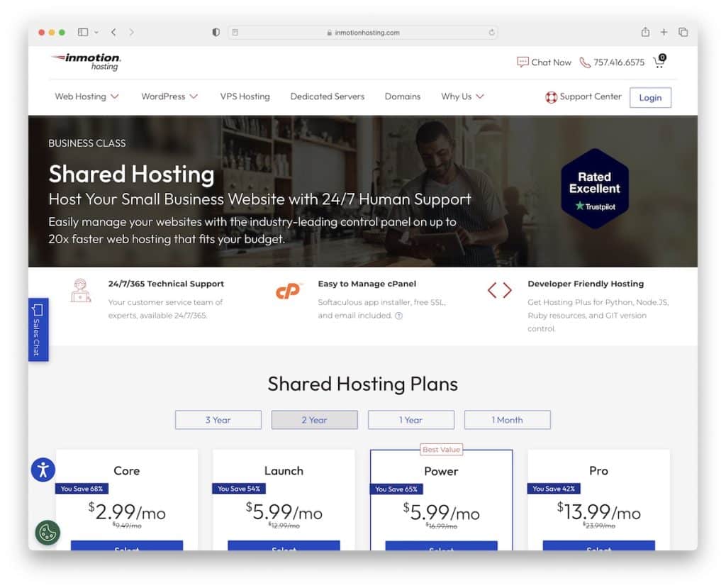Click the Best Value label on Power plan
Viewport: 726px width, 588px height.
tap(441, 450)
